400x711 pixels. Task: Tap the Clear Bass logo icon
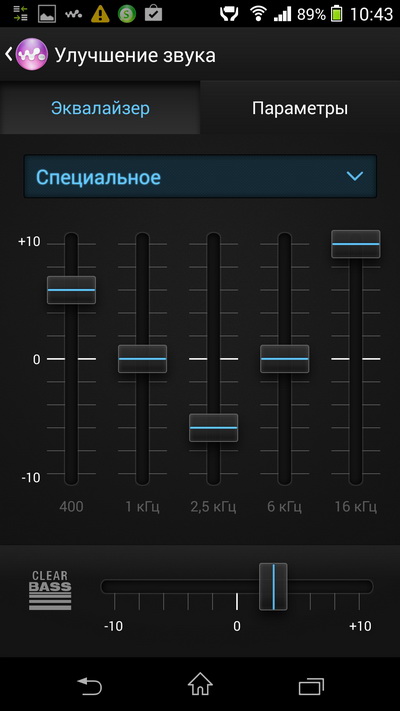[50, 590]
